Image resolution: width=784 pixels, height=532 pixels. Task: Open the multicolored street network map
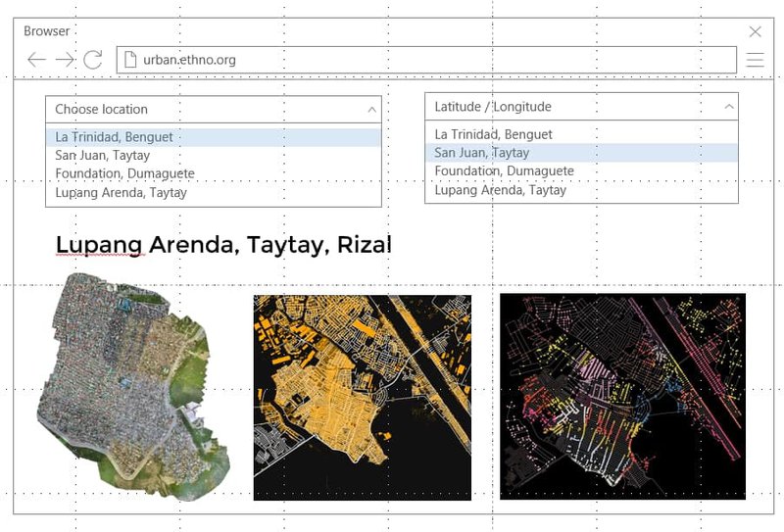click(x=622, y=396)
